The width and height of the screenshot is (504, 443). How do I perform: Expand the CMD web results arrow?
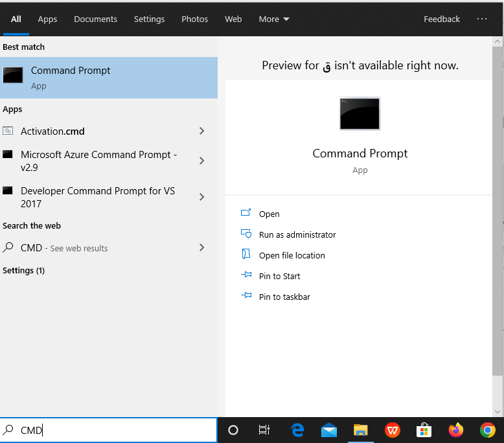(201, 247)
